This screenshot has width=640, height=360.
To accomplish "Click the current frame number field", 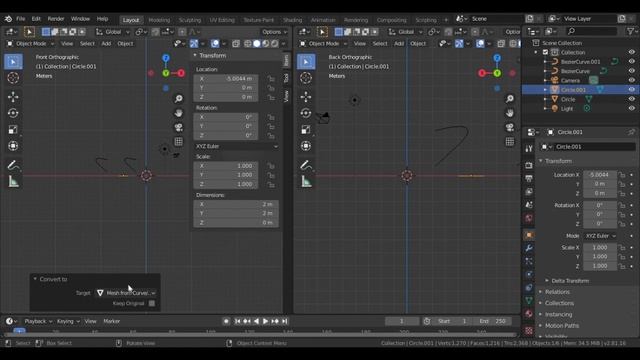I will (x=402, y=321).
